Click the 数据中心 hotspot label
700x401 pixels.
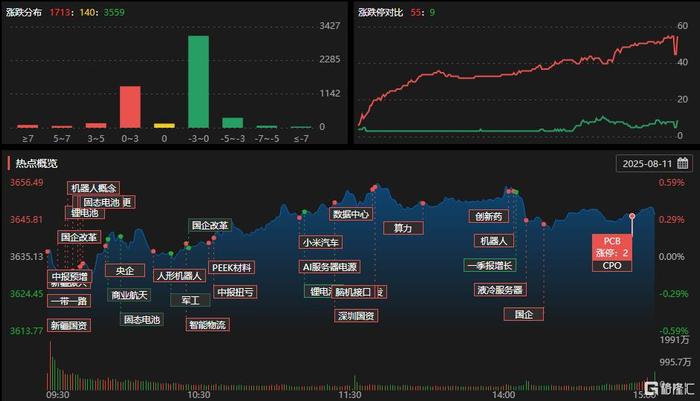[x=351, y=214]
